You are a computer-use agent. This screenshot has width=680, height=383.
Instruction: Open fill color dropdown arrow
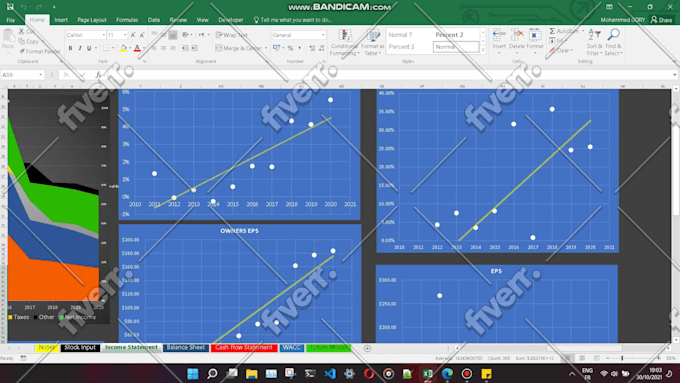130,48
